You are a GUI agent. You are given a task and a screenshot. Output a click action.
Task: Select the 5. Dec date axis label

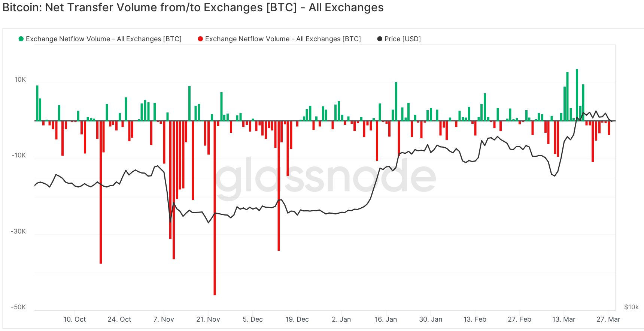[x=253, y=319]
